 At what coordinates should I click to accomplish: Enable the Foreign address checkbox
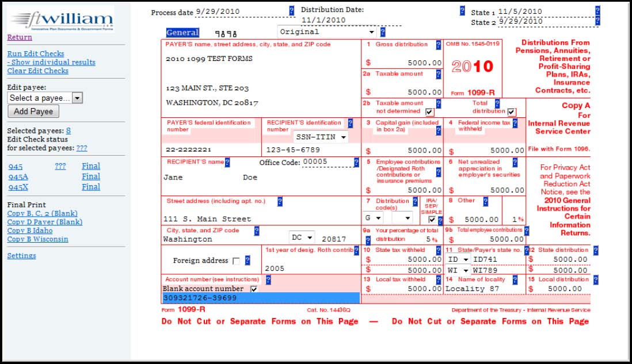tap(235, 261)
